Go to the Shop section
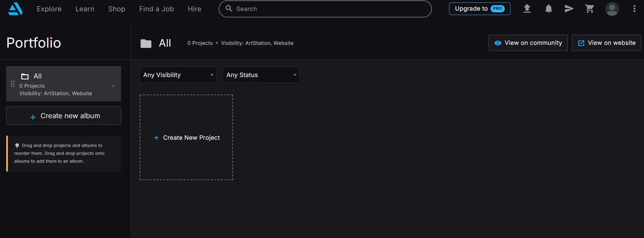Image resolution: width=644 pixels, height=238 pixels. coord(117,9)
